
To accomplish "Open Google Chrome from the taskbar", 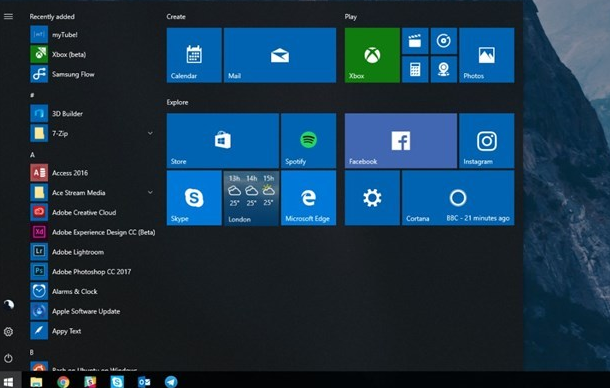I will (x=63, y=382).
